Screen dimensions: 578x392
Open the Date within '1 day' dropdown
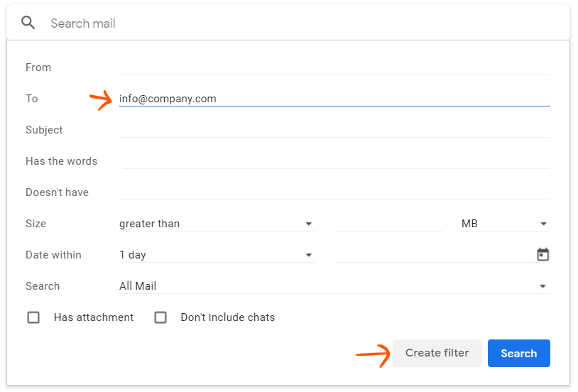pyautogui.click(x=217, y=255)
